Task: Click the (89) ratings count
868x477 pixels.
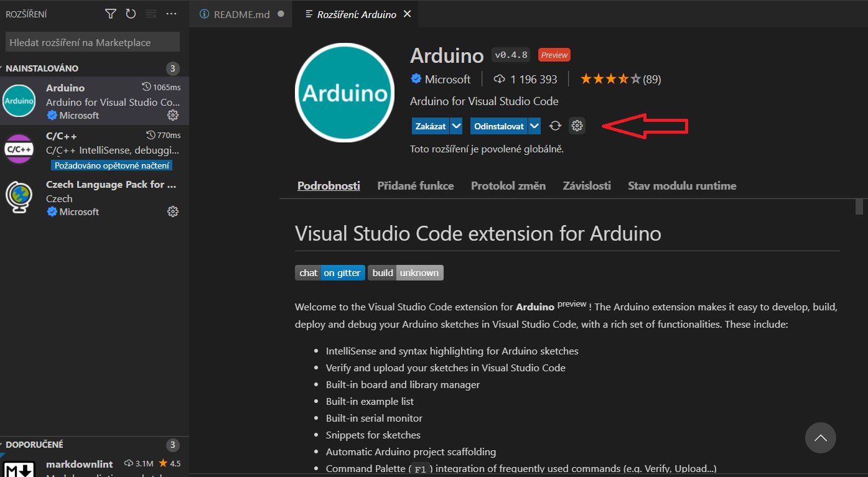Action: (x=651, y=80)
